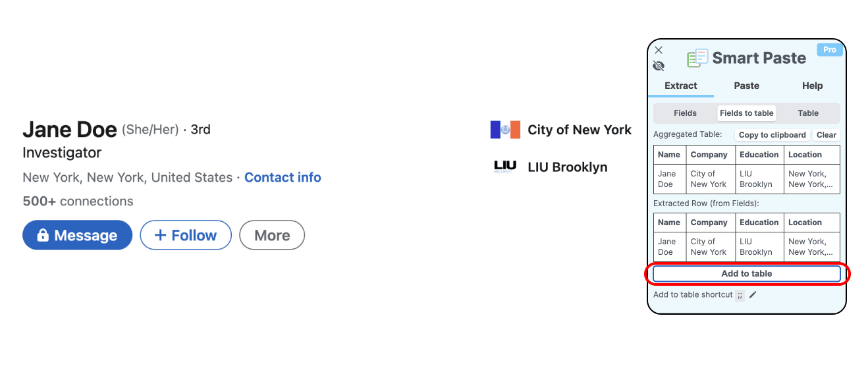868x374 pixels.
Task: Select the Table segment option
Action: [x=808, y=113]
